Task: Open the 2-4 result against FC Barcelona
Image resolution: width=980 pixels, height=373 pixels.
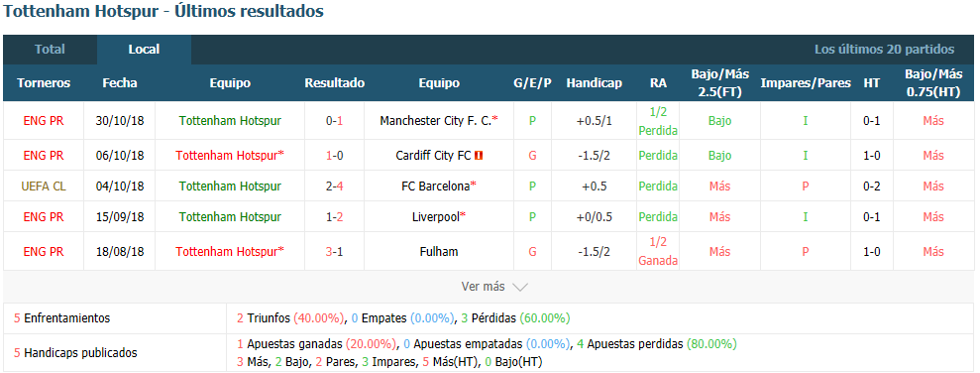Action: tap(334, 186)
